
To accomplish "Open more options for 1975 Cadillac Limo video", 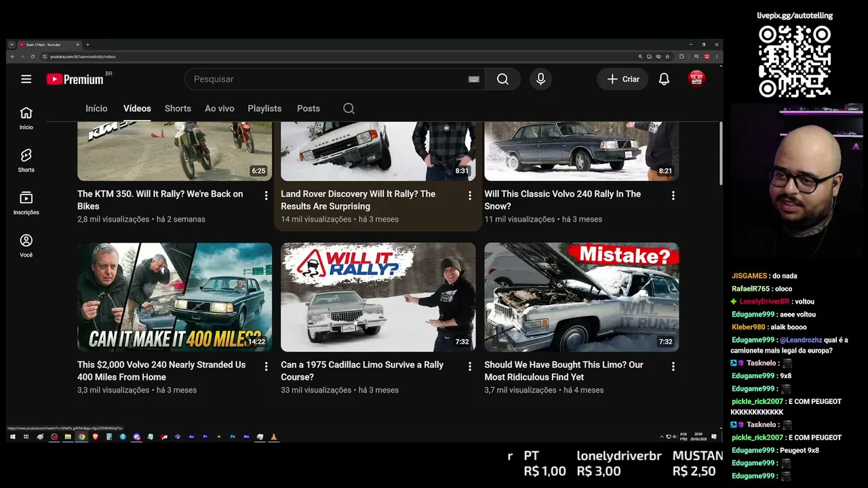I will pyautogui.click(x=469, y=366).
